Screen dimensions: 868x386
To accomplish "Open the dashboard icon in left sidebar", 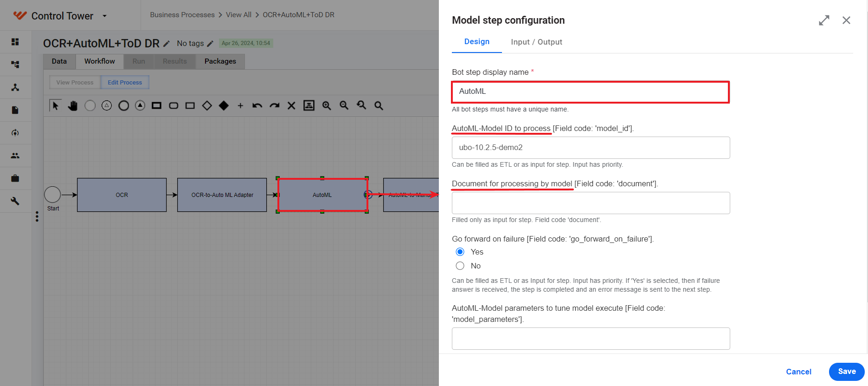I will point(15,42).
